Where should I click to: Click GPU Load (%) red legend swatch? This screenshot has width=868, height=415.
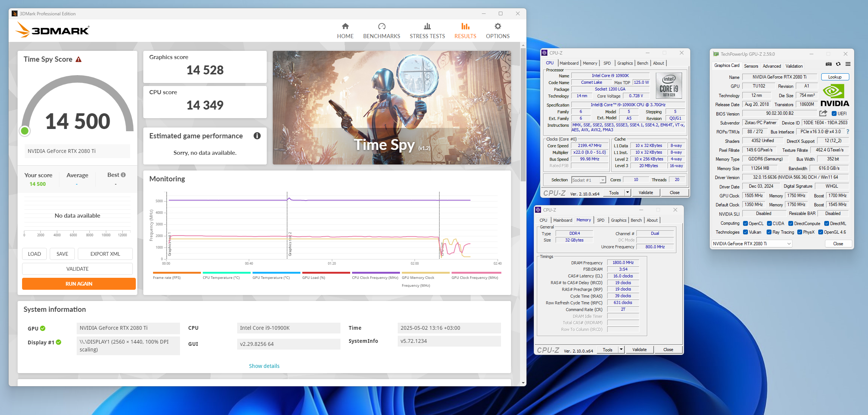(x=326, y=273)
